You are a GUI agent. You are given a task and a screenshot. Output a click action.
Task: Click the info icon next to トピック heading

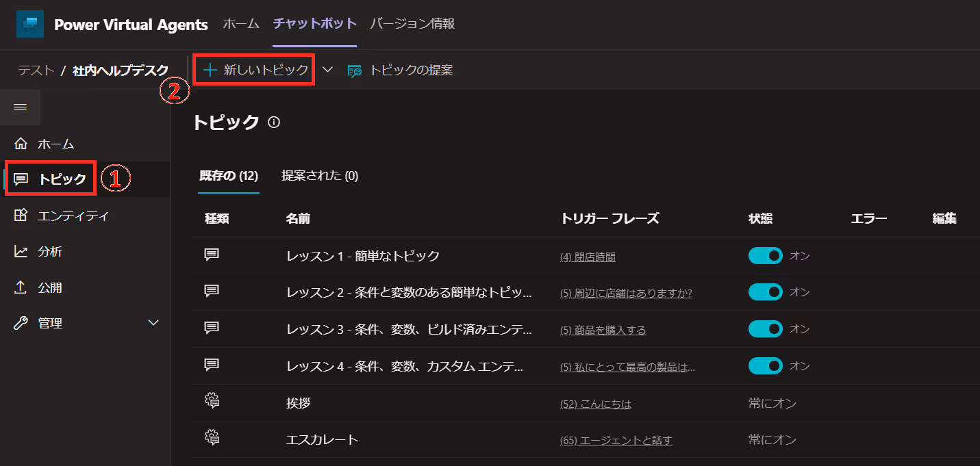click(274, 122)
